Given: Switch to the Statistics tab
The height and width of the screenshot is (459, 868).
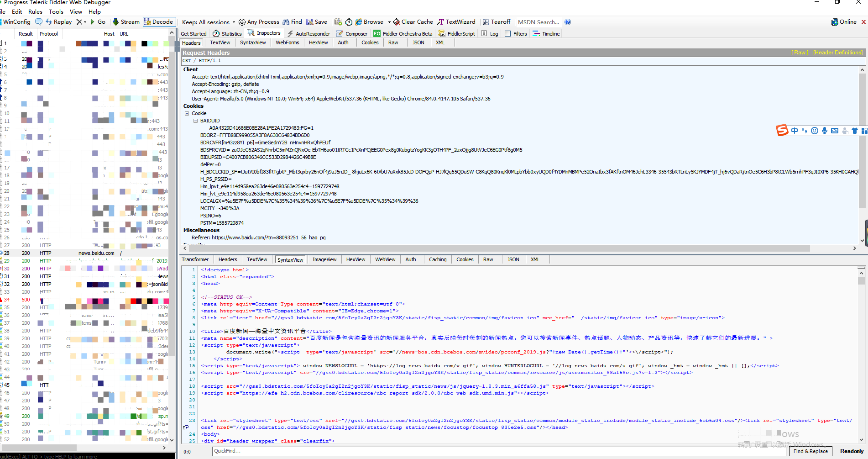Looking at the screenshot, I should point(227,34).
